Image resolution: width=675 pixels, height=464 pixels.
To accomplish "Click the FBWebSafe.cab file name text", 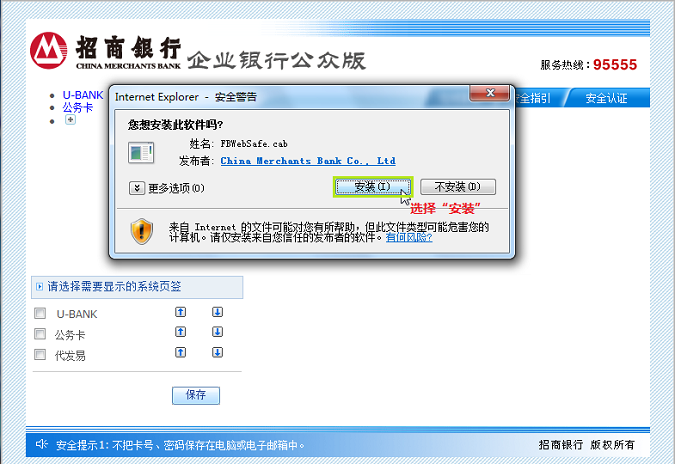I will click(254, 144).
